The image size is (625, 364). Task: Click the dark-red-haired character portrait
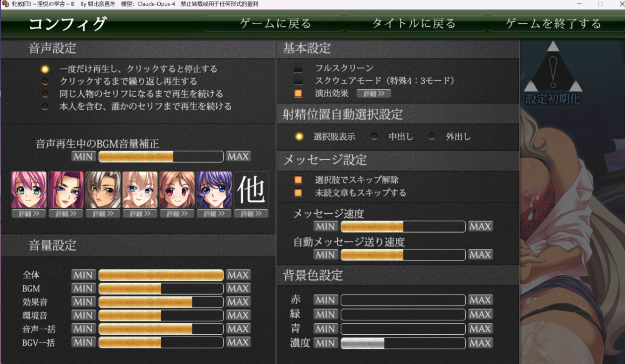pos(66,189)
